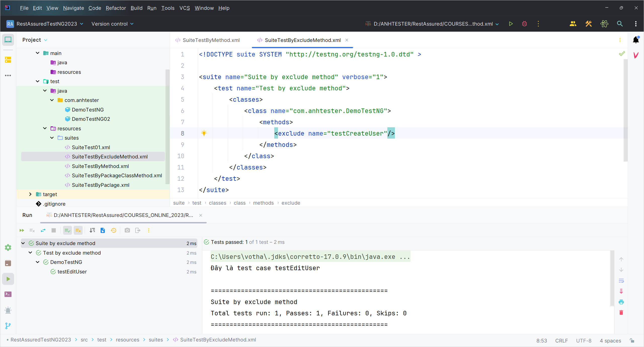Toggle auto-test rerun icon
644x347 pixels.
point(43,230)
